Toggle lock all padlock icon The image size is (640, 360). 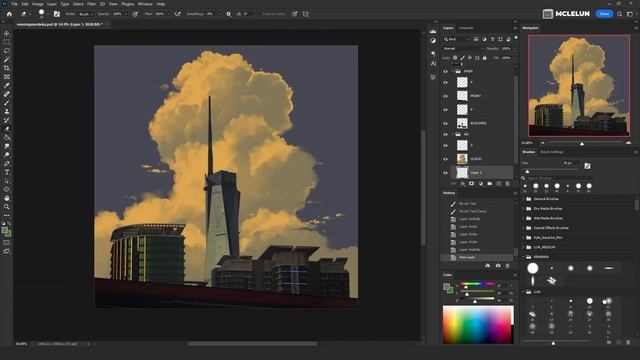484,58
